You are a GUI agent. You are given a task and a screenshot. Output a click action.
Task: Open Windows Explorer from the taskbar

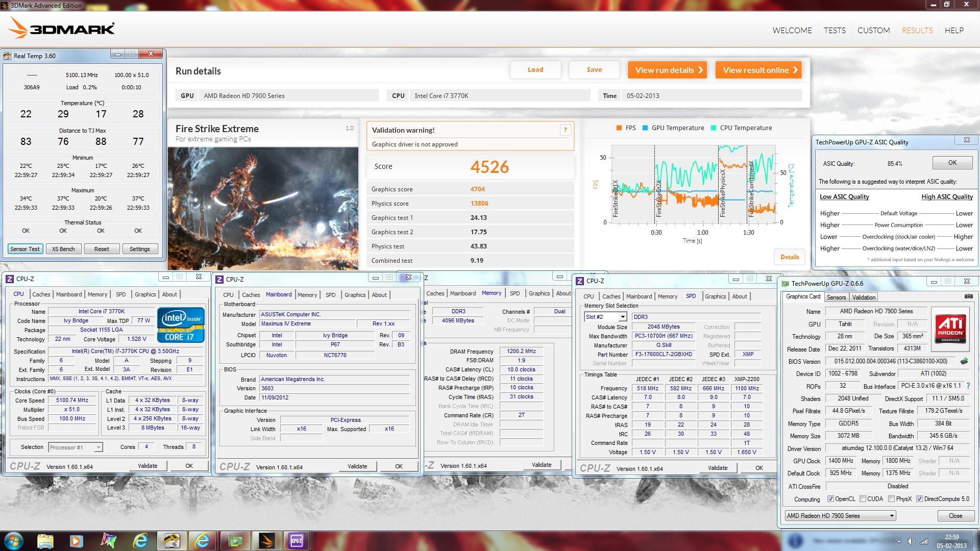pyautogui.click(x=45, y=540)
